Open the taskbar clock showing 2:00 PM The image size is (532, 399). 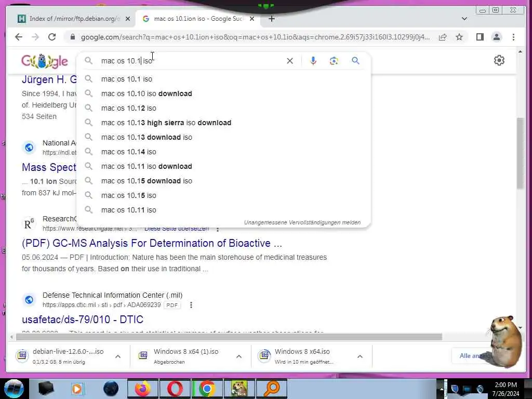coord(506,389)
